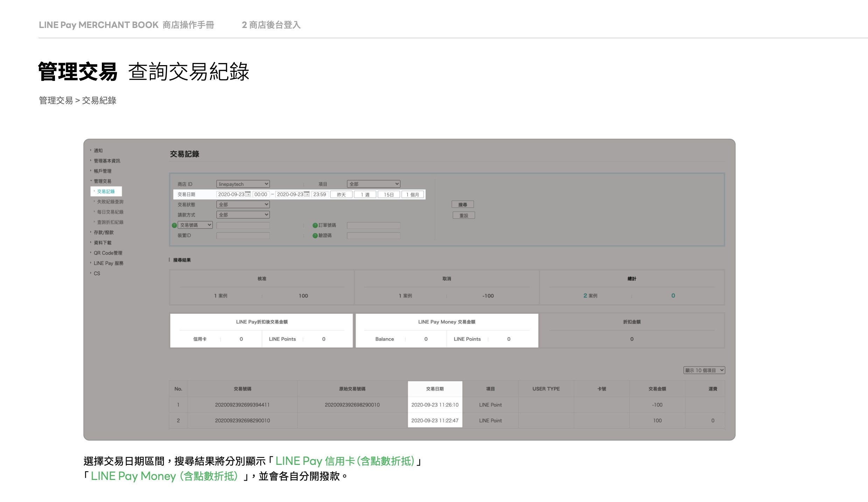Click the 交易金額 column header

coord(657,389)
